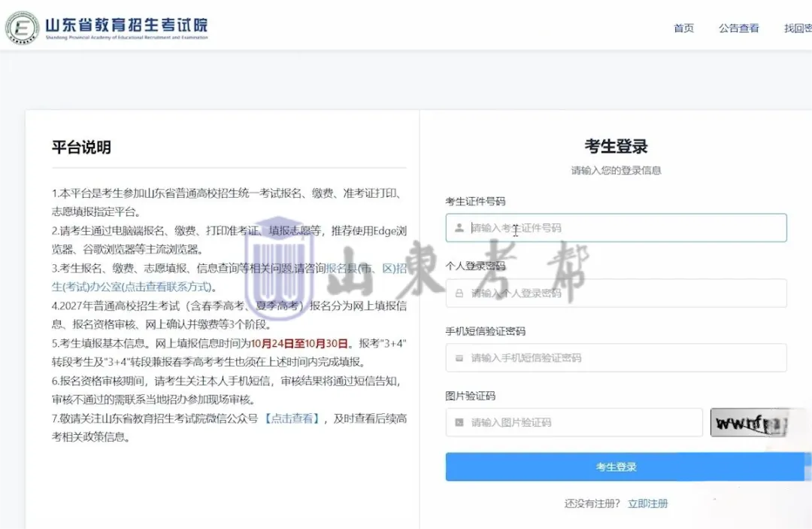812x529 pixels.
Task: Open the 报名县(市、区)招生办公室 contact link
Action: point(229,277)
